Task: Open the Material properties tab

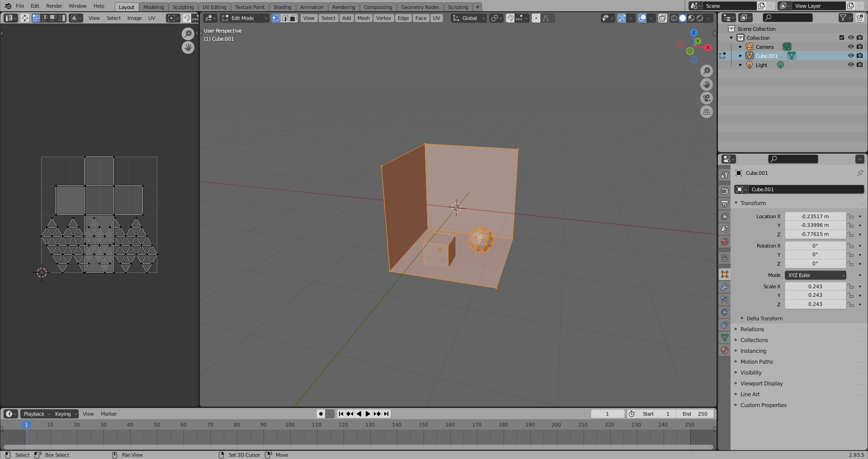Action: click(x=725, y=350)
